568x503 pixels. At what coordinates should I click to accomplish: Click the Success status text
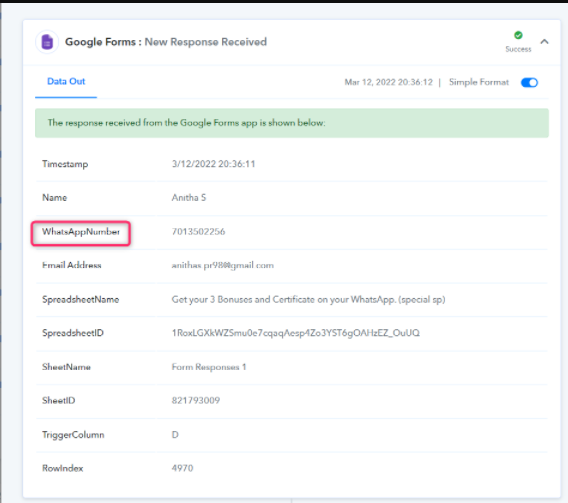(518, 49)
